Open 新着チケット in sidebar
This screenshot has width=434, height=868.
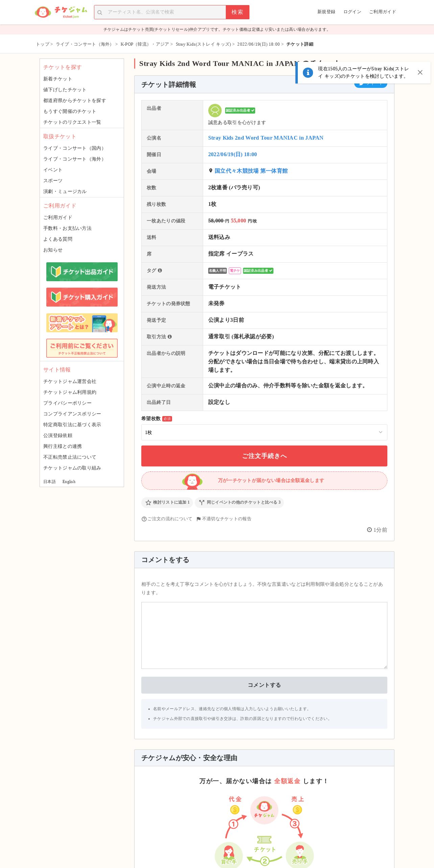pyautogui.click(x=57, y=79)
